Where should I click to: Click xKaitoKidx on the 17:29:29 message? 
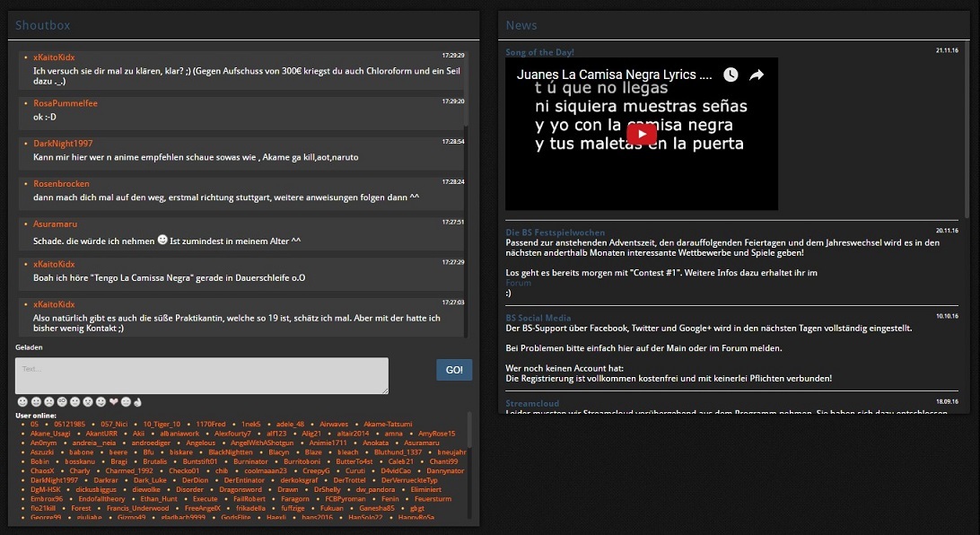[55, 57]
